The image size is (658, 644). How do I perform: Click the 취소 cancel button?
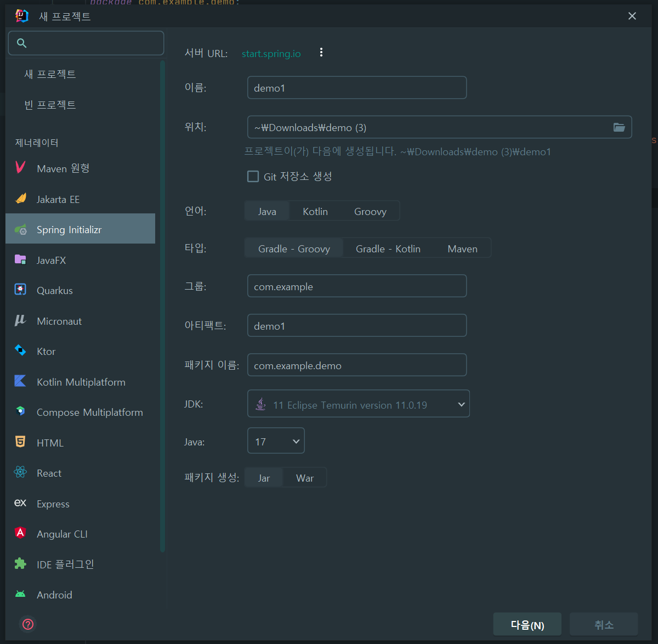point(604,624)
